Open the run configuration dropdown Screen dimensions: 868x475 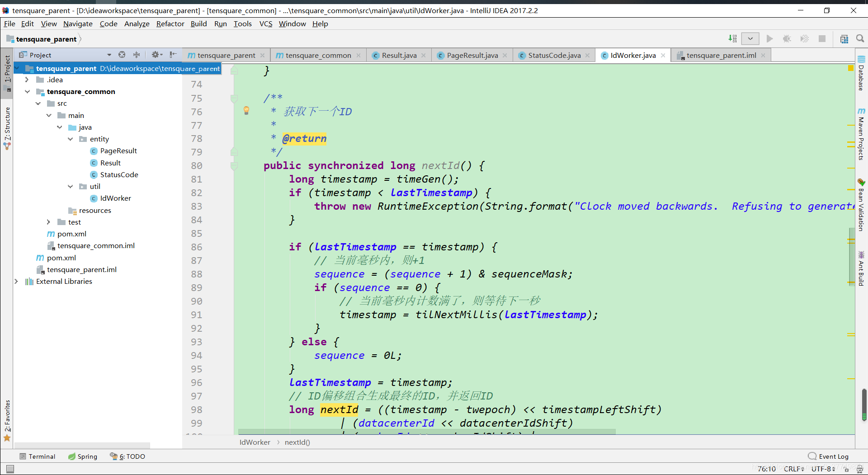(x=750, y=39)
